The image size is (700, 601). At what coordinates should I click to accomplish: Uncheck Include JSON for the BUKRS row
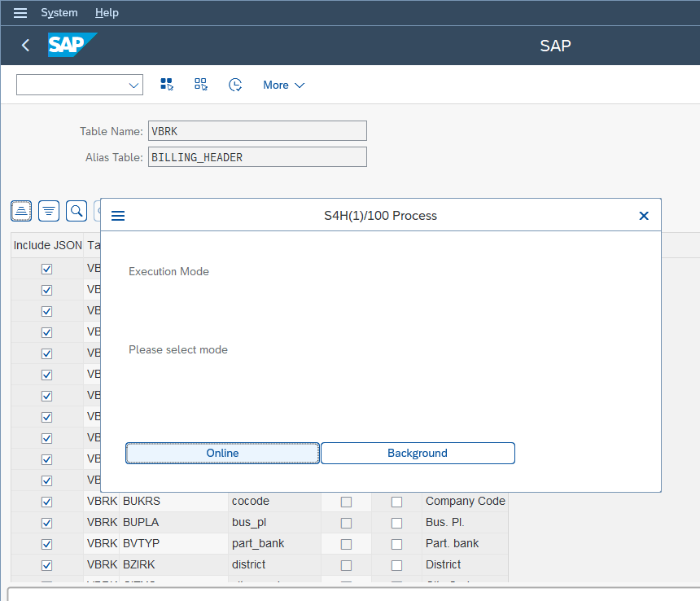coord(46,502)
